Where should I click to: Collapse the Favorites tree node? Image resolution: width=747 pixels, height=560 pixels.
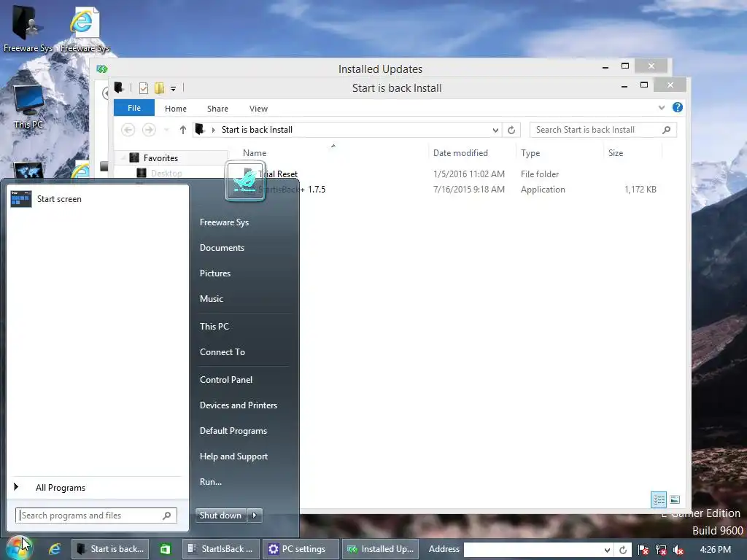[123, 158]
